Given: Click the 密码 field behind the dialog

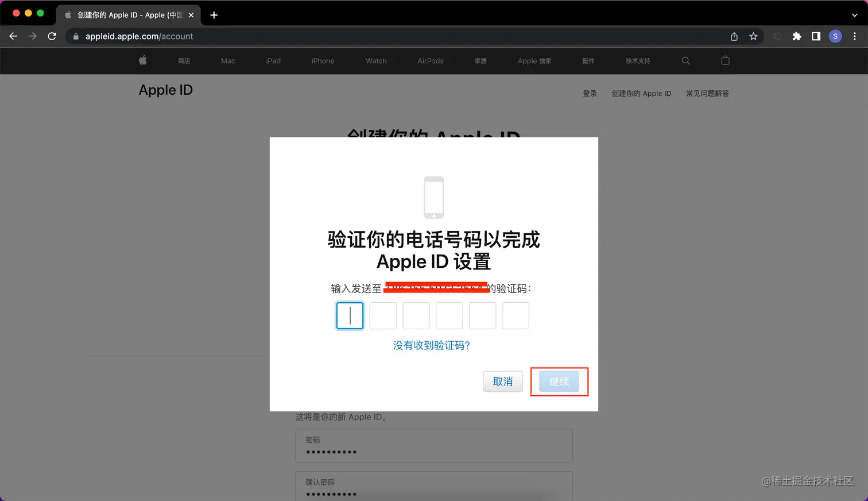Looking at the screenshot, I should tap(434, 446).
